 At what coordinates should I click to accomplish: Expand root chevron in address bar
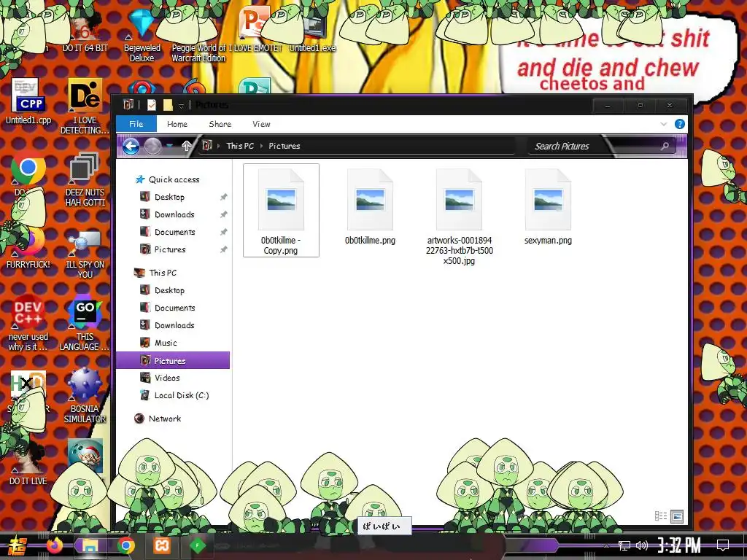pyautogui.click(x=218, y=146)
